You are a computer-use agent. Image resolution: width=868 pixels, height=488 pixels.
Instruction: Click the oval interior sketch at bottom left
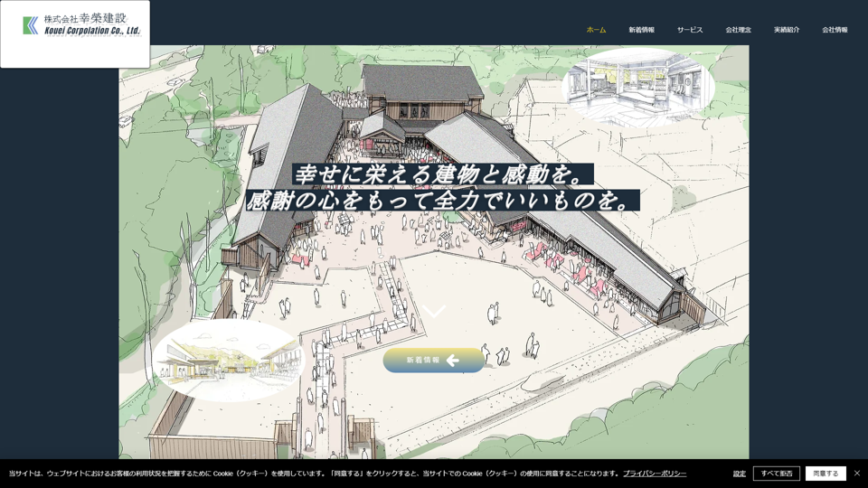coord(227,360)
